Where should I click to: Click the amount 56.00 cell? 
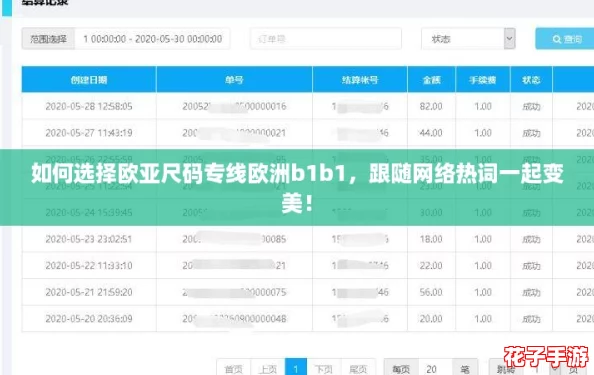pyautogui.click(x=431, y=292)
